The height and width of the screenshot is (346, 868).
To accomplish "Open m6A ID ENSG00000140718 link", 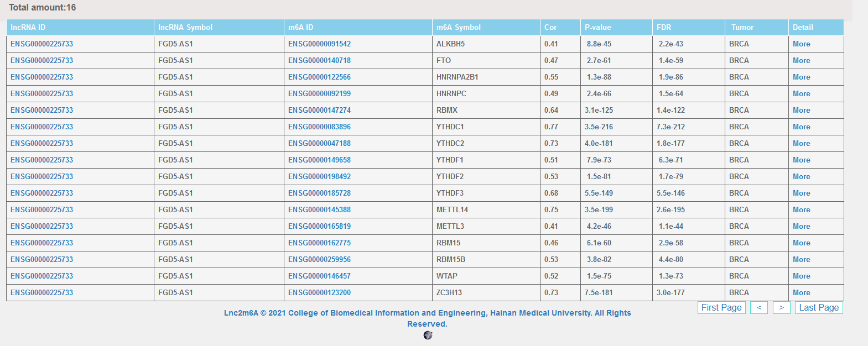I will [x=319, y=60].
